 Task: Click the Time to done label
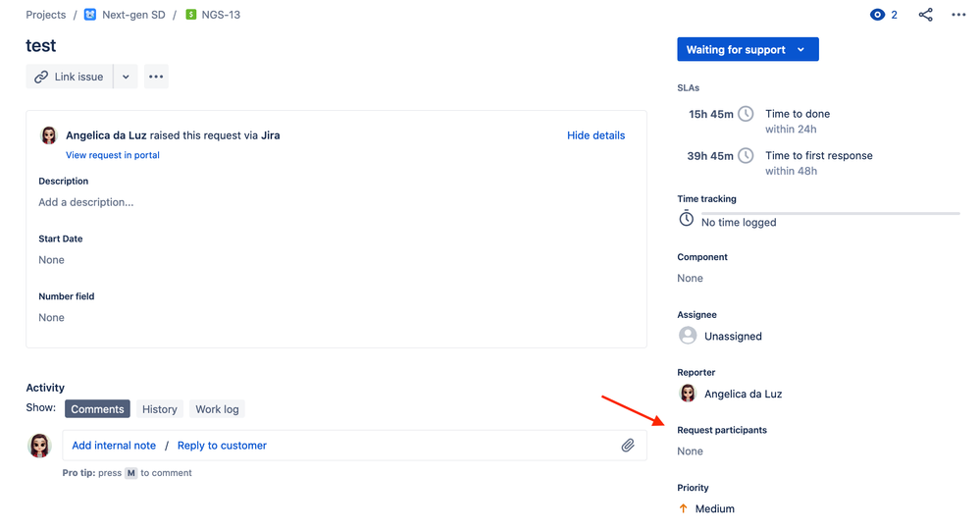(x=798, y=114)
